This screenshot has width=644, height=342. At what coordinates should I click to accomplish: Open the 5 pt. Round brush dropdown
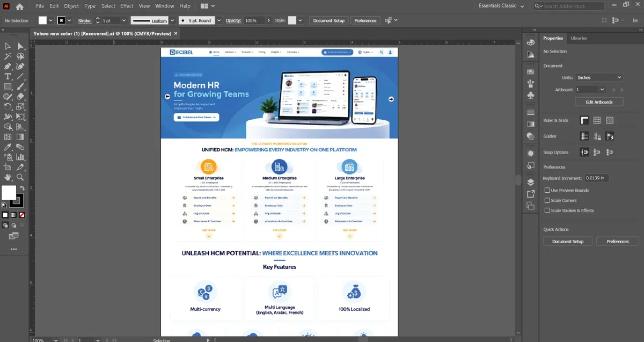point(218,20)
